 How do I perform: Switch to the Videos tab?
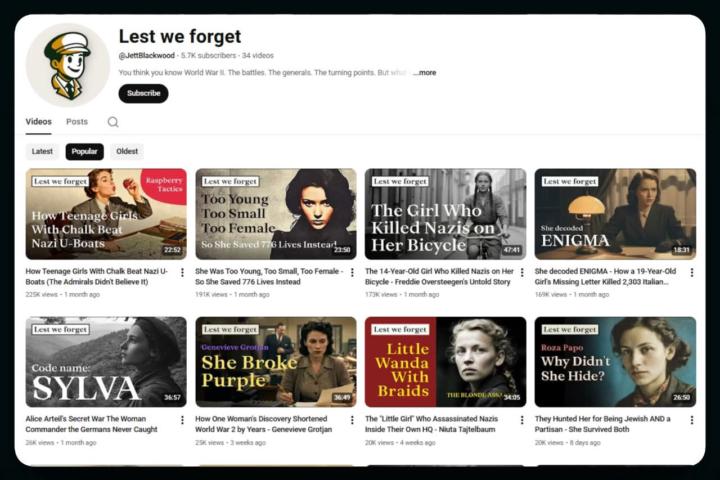click(39, 122)
